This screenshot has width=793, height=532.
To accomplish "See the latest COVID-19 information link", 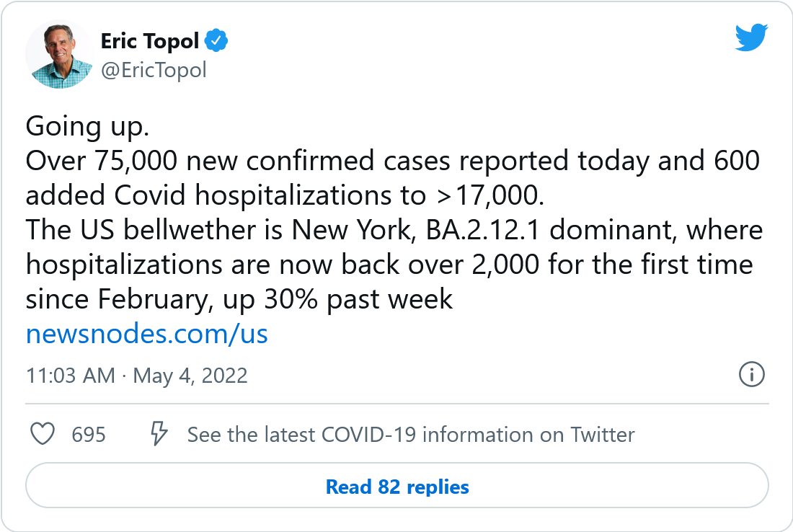I will (411, 435).
